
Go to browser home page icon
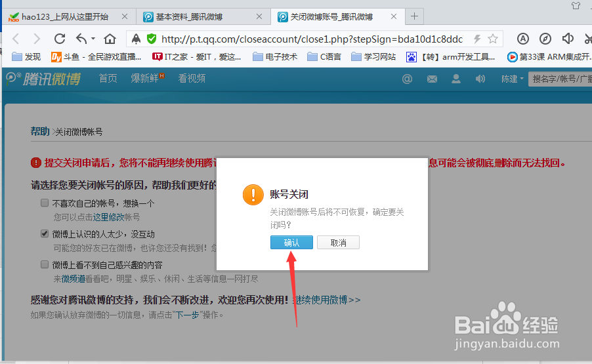click(x=110, y=39)
